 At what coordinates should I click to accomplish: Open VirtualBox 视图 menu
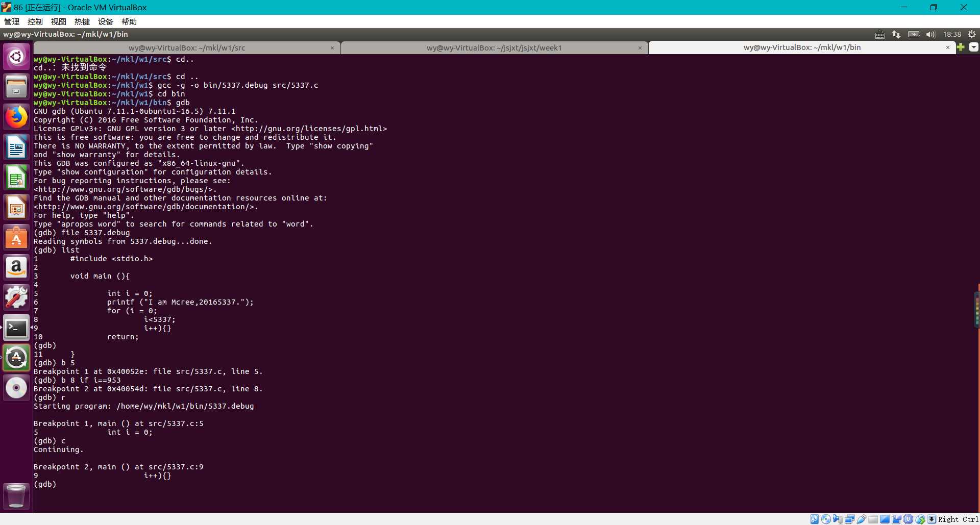(59, 21)
